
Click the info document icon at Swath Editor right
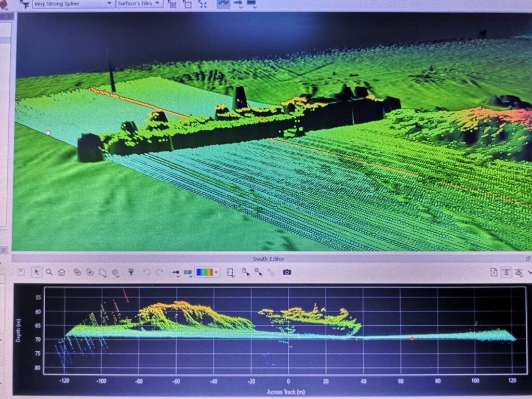tap(494, 272)
